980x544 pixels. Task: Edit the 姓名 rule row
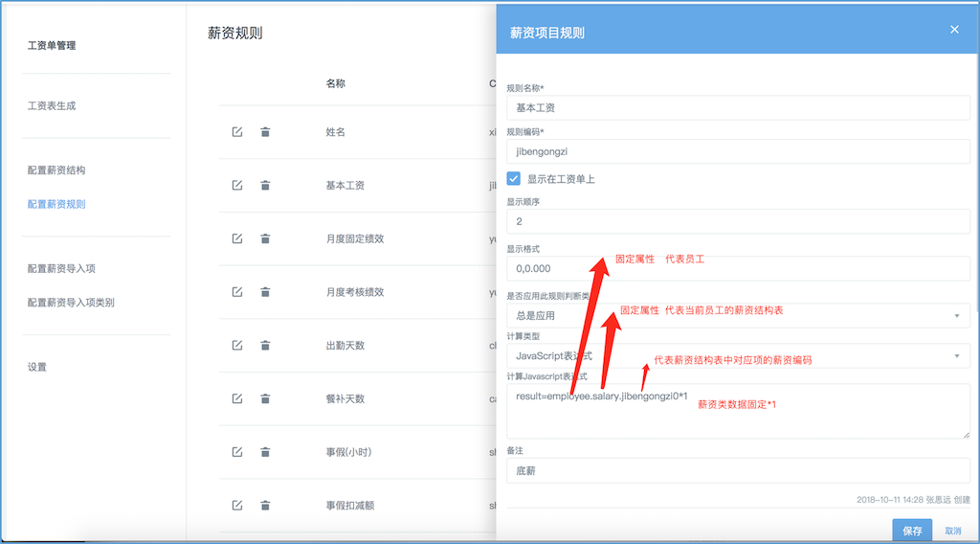pos(237,132)
